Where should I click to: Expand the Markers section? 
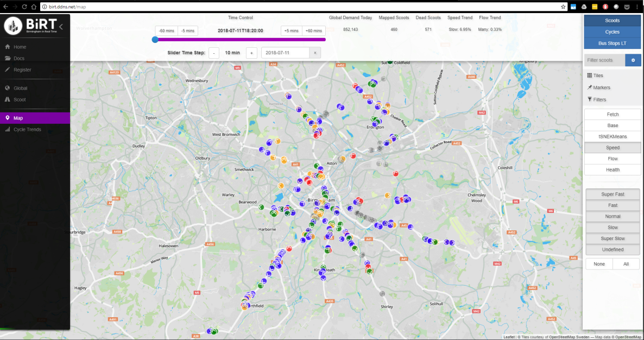[x=599, y=87]
